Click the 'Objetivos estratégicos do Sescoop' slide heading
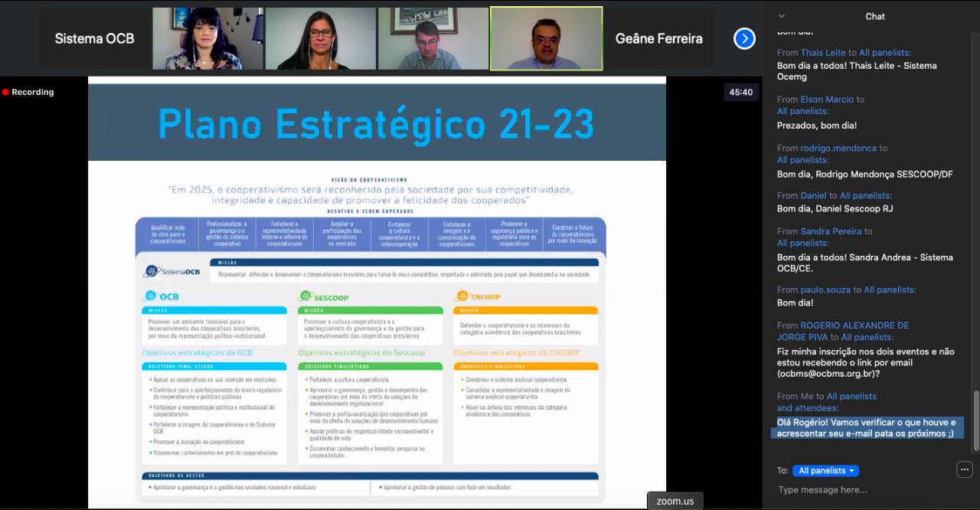 361,353
